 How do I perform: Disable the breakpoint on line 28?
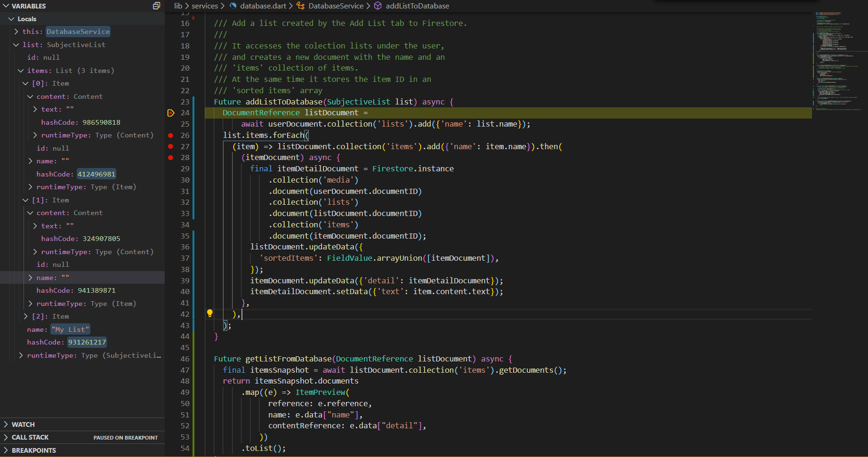click(x=170, y=157)
